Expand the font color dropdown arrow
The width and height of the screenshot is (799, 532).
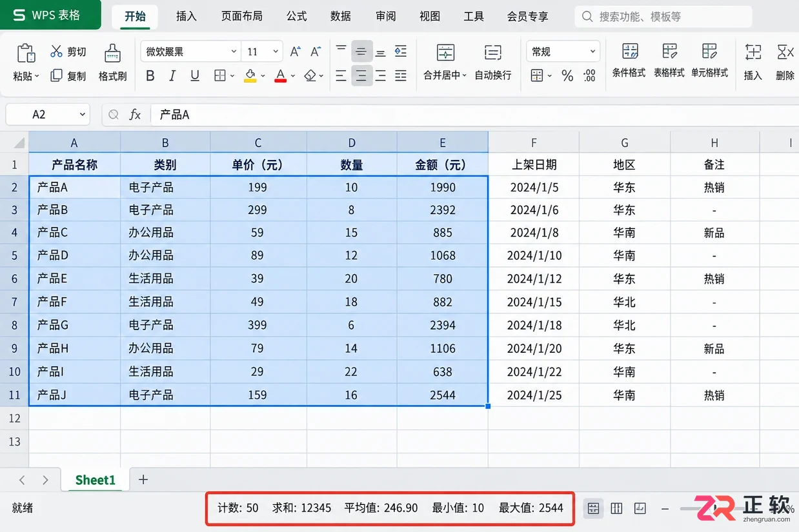pyautogui.click(x=293, y=76)
